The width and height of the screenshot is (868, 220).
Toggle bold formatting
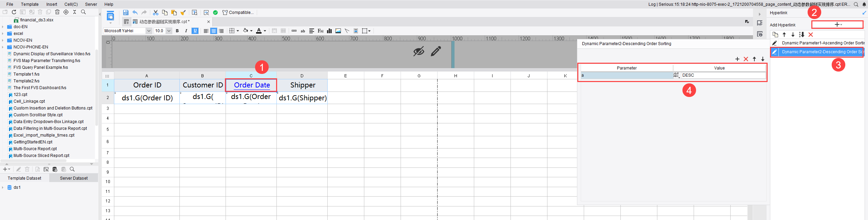[x=177, y=31]
